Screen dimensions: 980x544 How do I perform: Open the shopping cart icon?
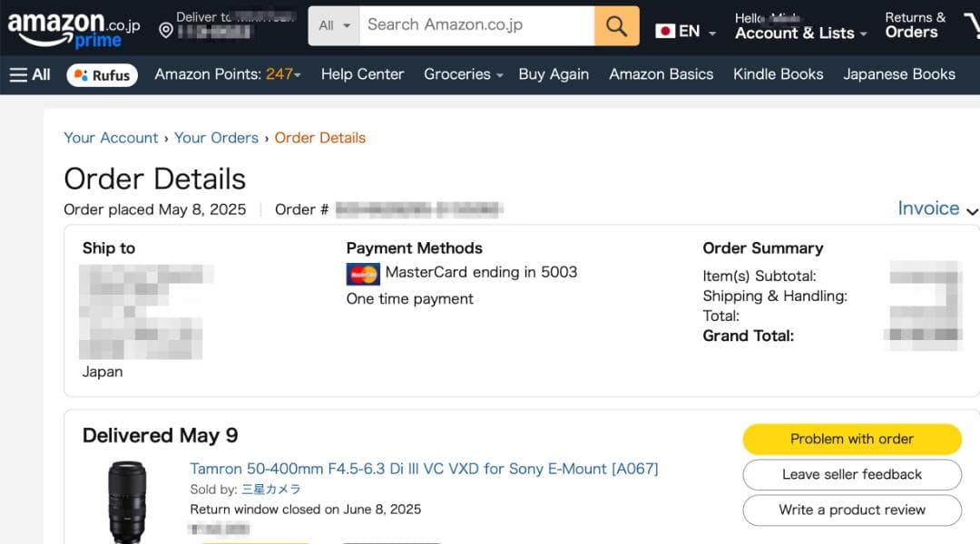[x=971, y=27]
